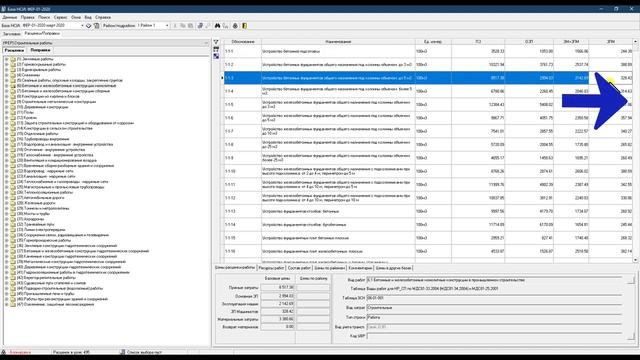Click the document icon before Район/подрайон label
Image resolution: width=640 pixels, height=360 pixels.
97,26
